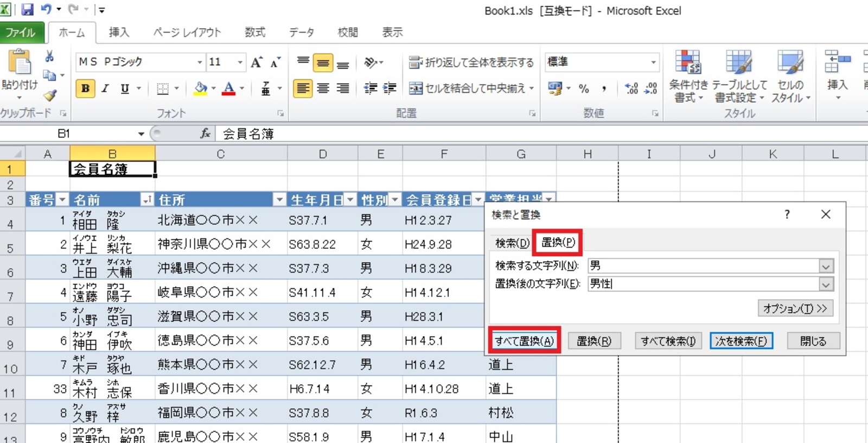
Task: Decrease decimal places
Action: [x=650, y=88]
